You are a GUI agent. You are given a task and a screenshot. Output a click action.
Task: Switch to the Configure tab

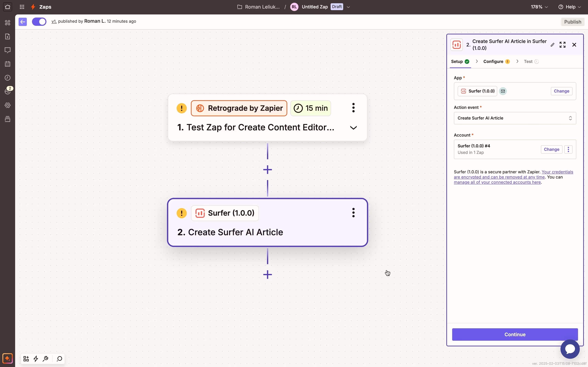click(x=496, y=61)
